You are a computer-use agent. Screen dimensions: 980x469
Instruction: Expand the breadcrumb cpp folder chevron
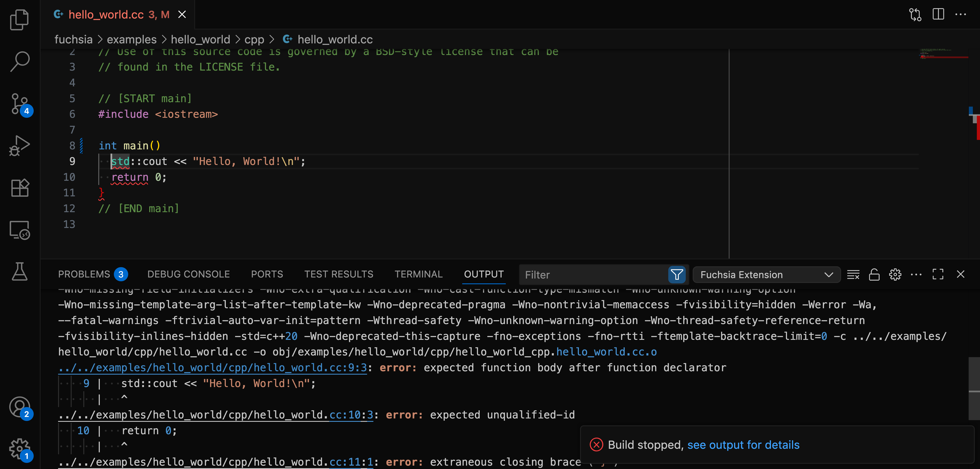272,39
